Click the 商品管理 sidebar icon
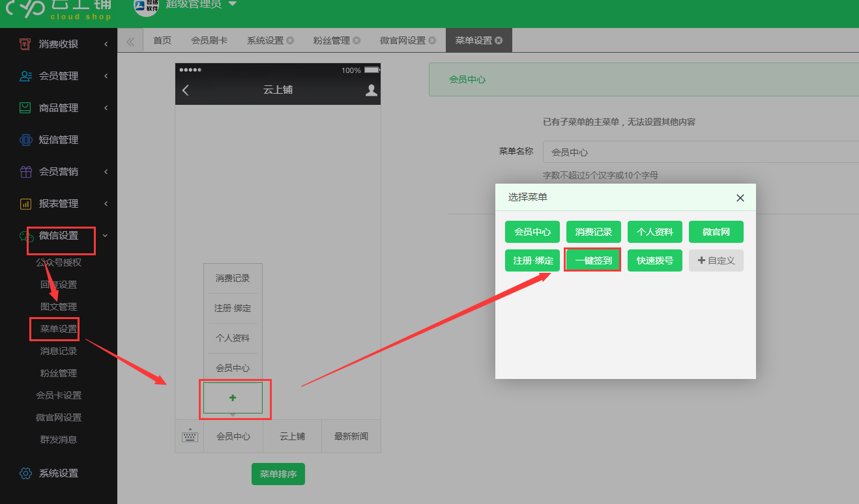The width and height of the screenshot is (859, 504). pos(25,107)
